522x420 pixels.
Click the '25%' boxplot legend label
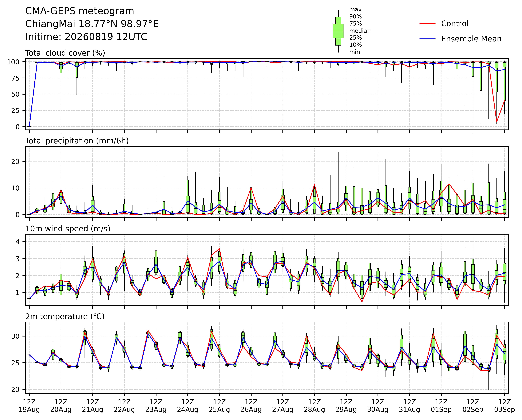pos(355,38)
